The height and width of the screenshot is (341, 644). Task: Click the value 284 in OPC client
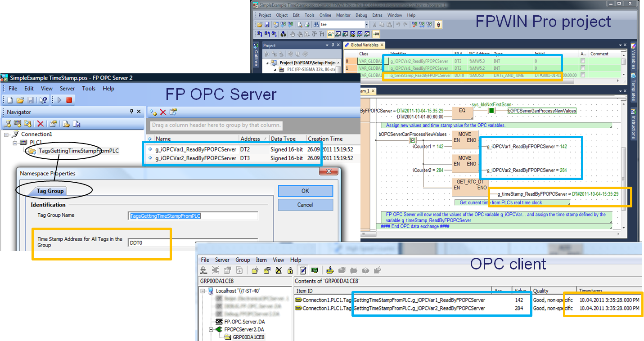pyautogui.click(x=518, y=308)
